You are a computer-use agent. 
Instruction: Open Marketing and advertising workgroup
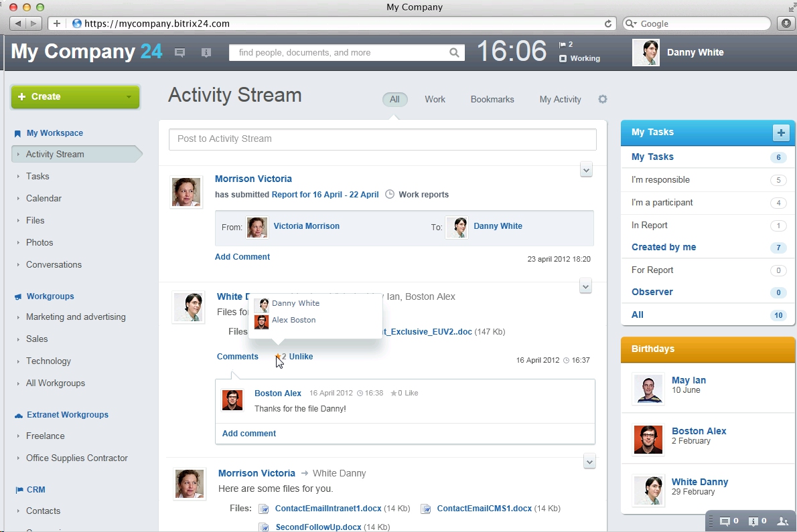[76, 317]
